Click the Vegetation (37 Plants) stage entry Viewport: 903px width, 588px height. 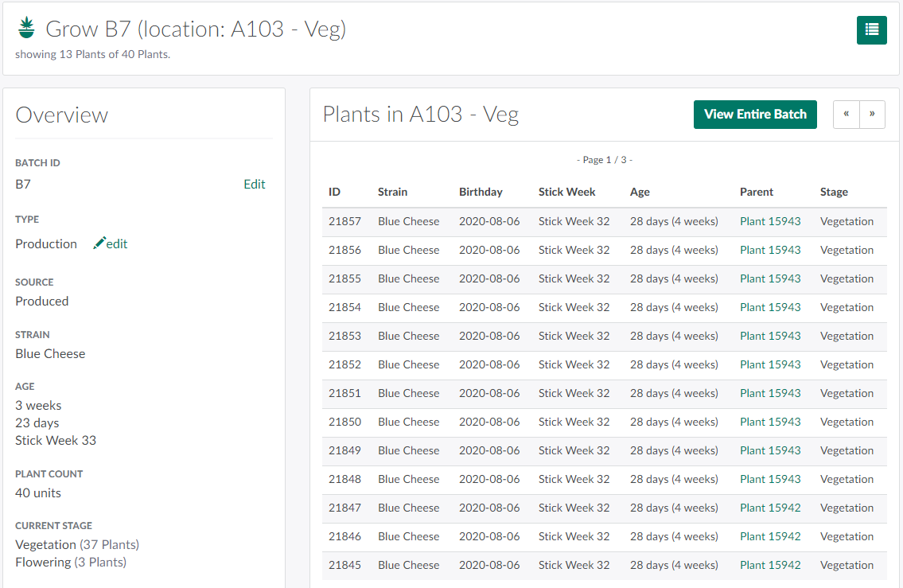pyautogui.click(x=76, y=544)
